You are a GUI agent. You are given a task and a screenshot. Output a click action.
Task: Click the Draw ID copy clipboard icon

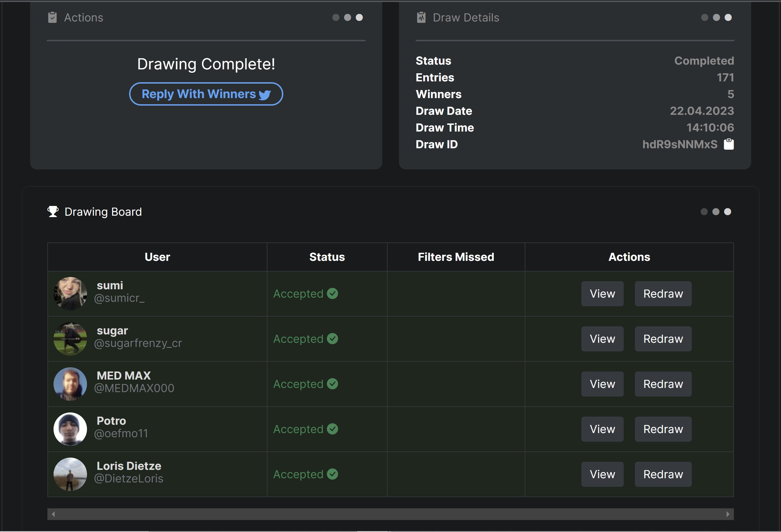[x=729, y=144]
